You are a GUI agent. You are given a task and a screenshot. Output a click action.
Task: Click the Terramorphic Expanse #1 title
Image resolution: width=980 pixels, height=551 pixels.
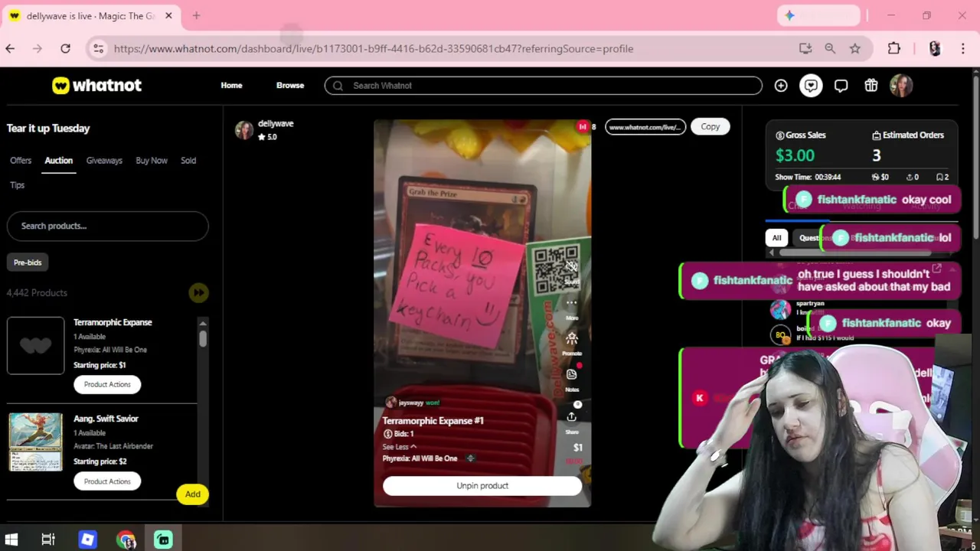point(433,420)
